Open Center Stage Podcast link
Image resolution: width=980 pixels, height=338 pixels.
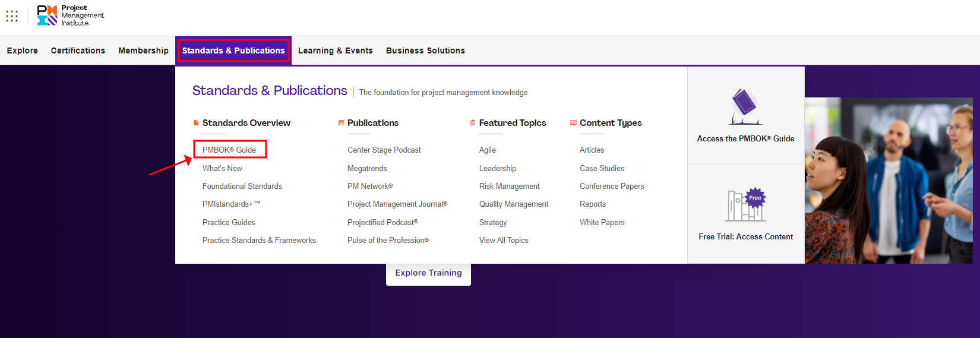384,150
